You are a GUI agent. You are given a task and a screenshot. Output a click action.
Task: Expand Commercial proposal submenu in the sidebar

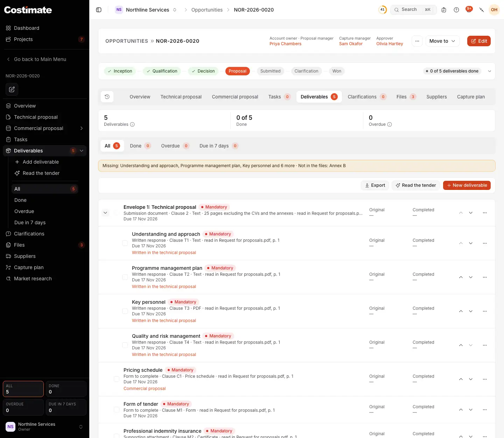pos(82,128)
